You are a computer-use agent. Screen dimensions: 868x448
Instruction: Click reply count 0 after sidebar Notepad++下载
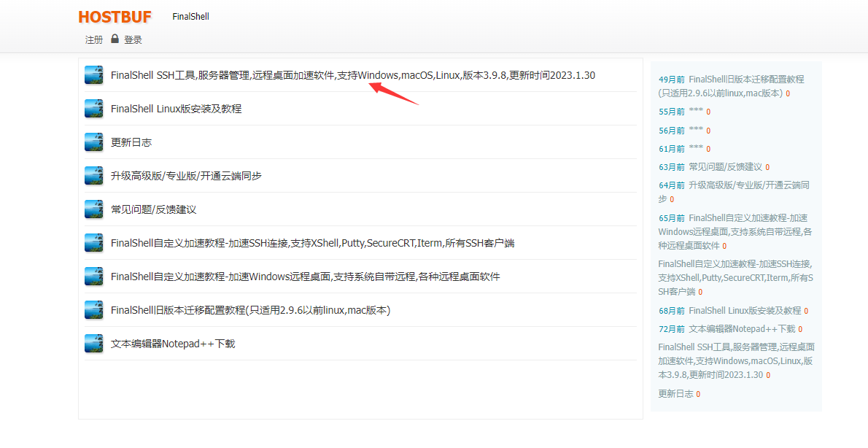point(800,330)
